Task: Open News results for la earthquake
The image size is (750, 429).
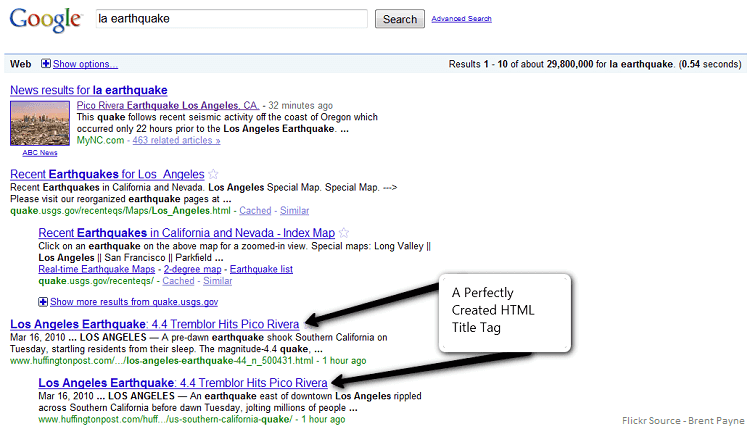Action: 88,91
